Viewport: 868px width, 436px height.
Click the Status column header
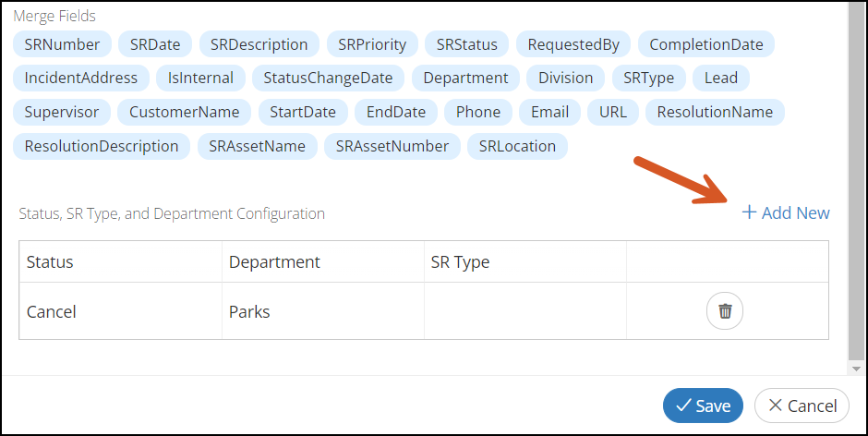[x=121, y=261]
